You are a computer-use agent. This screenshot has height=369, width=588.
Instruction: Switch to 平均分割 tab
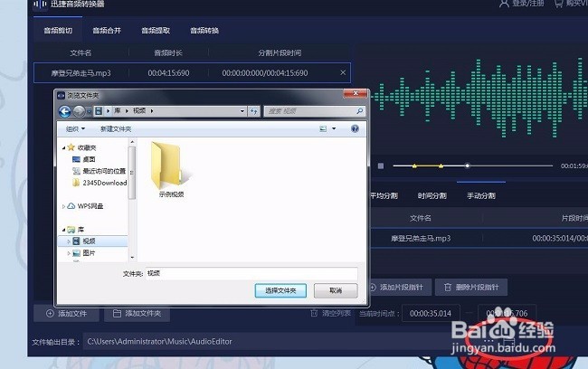(x=384, y=195)
